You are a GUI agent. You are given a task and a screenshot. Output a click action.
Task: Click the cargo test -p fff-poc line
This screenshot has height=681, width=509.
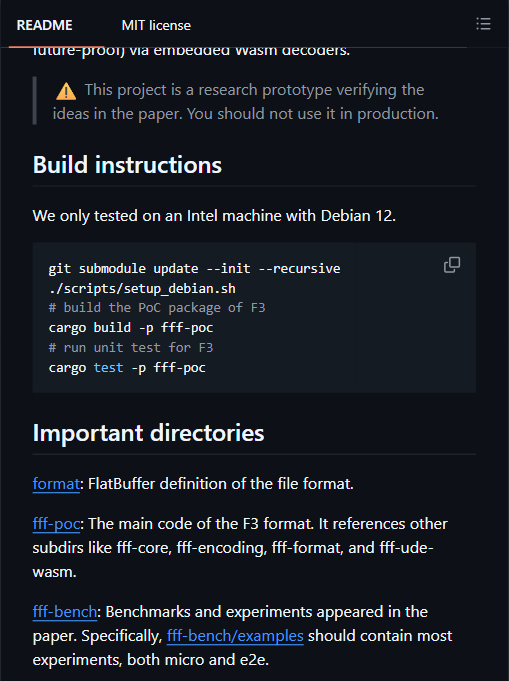[127, 367]
